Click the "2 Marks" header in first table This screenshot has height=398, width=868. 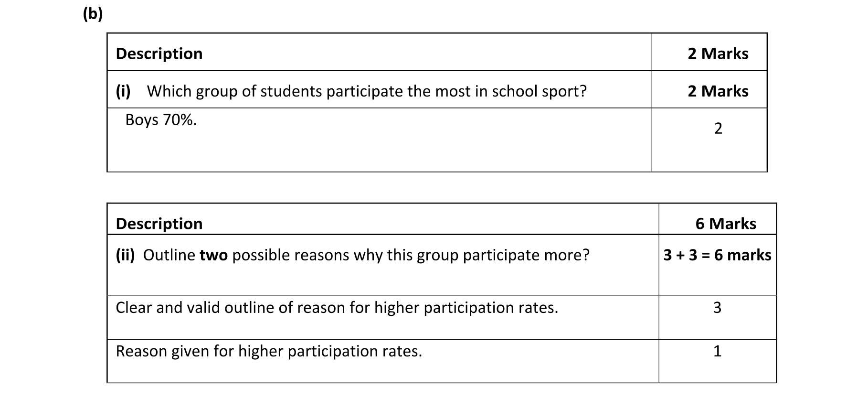718,54
